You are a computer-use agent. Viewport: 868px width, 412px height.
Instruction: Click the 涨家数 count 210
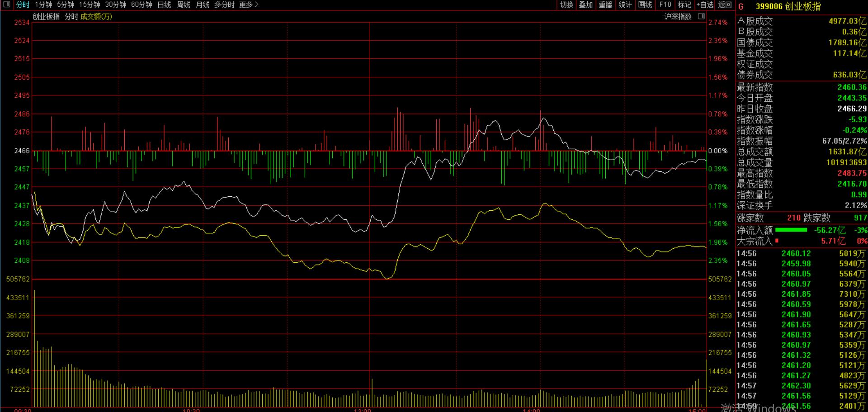794,218
